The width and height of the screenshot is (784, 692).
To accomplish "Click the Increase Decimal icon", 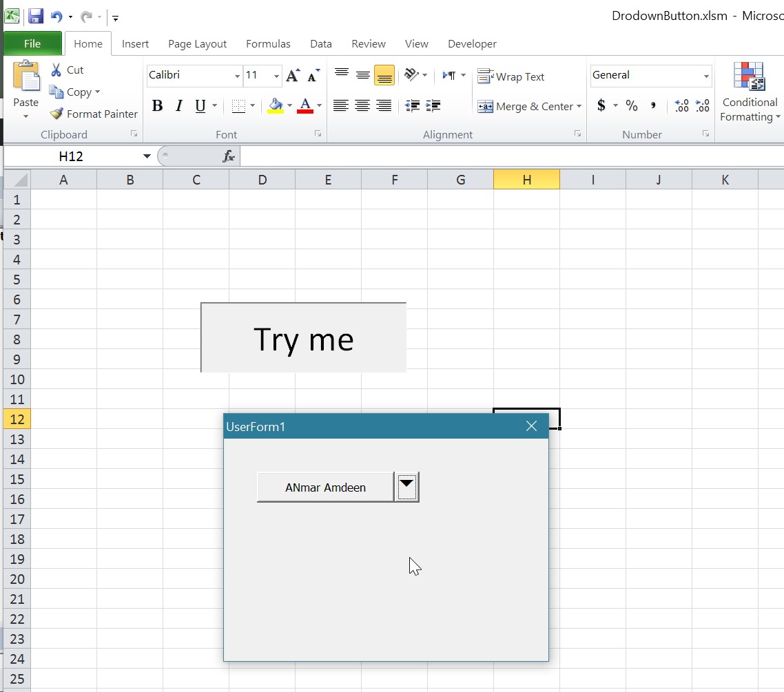I will pos(681,106).
